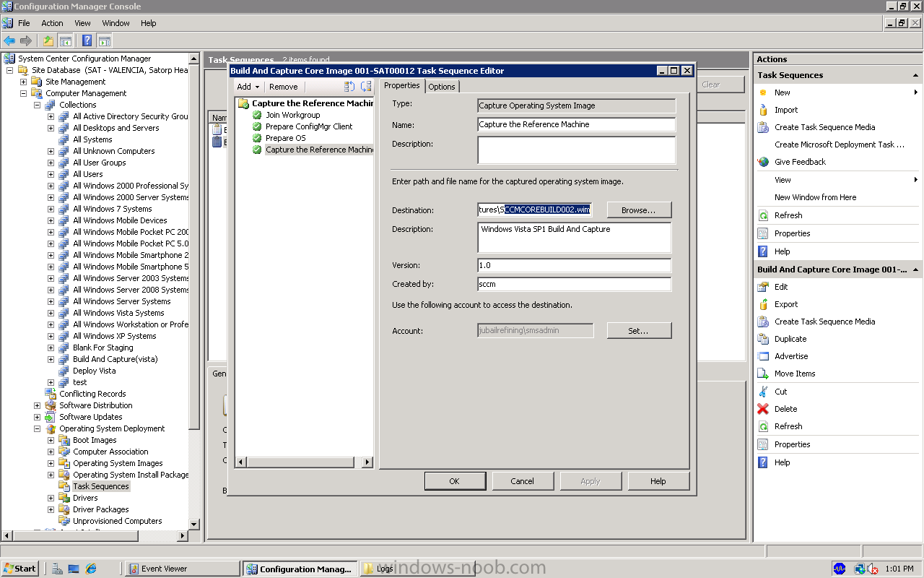
Task: Click Internet Explorer icon in quick launch
Action: [x=91, y=569]
